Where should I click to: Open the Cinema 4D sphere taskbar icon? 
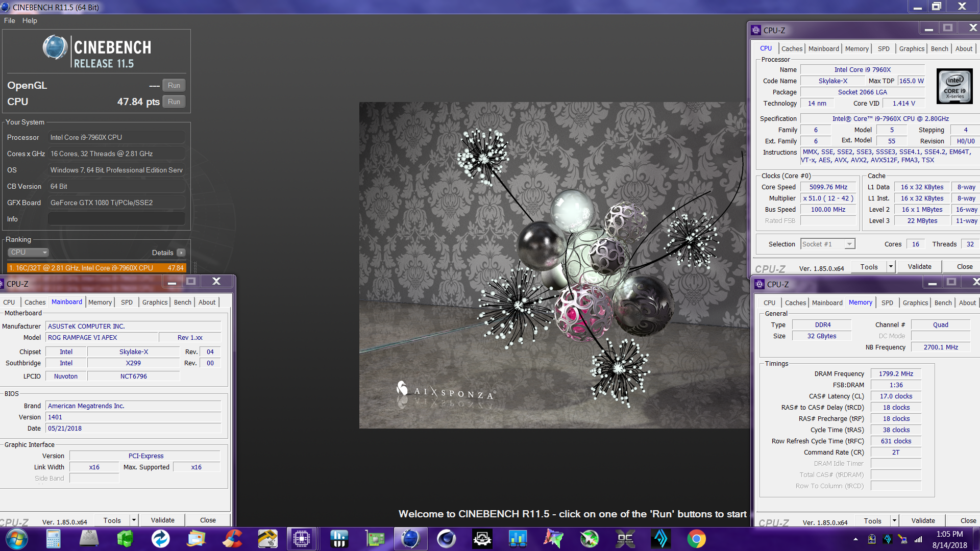point(447,539)
